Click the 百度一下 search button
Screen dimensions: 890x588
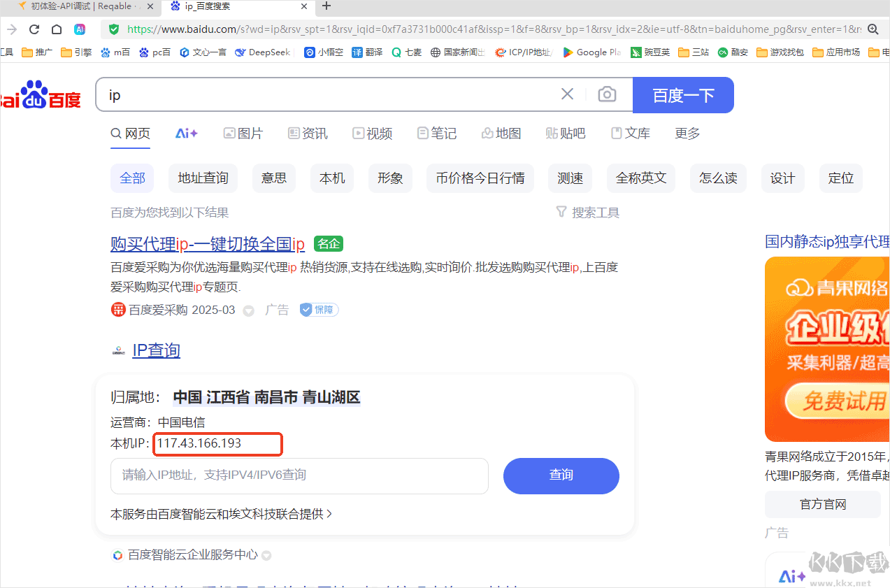(x=683, y=94)
